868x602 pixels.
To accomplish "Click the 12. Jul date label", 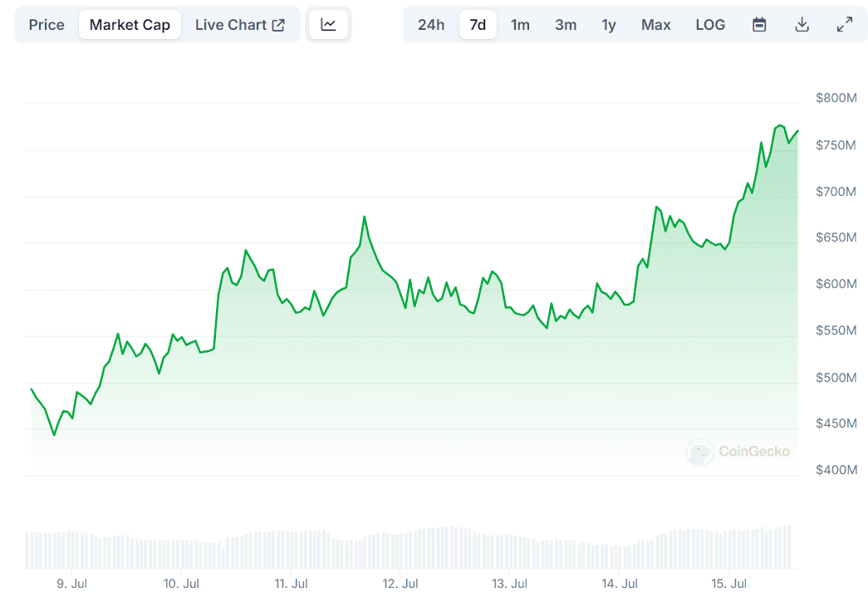I will click(x=400, y=583).
